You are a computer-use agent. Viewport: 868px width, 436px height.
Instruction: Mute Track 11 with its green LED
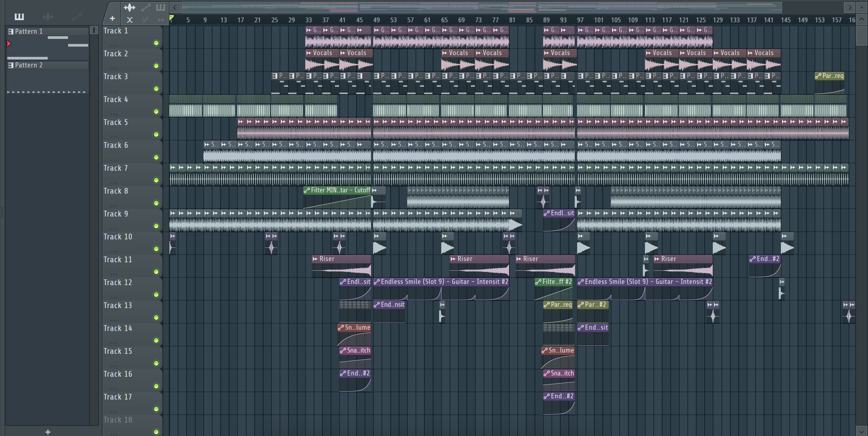pyautogui.click(x=156, y=272)
